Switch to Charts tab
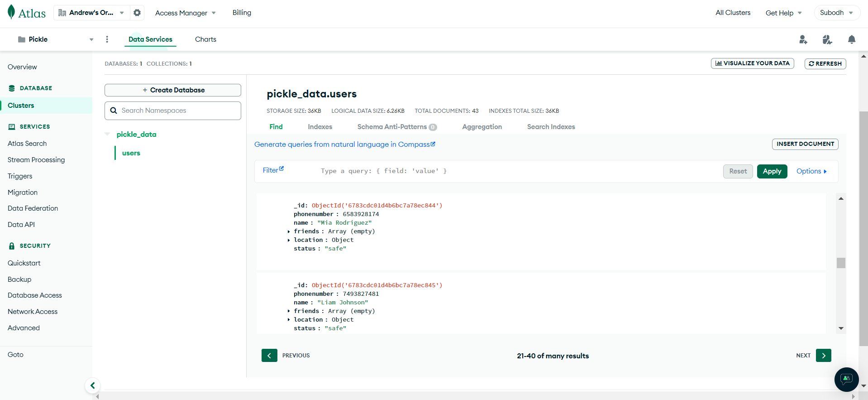 (205, 39)
